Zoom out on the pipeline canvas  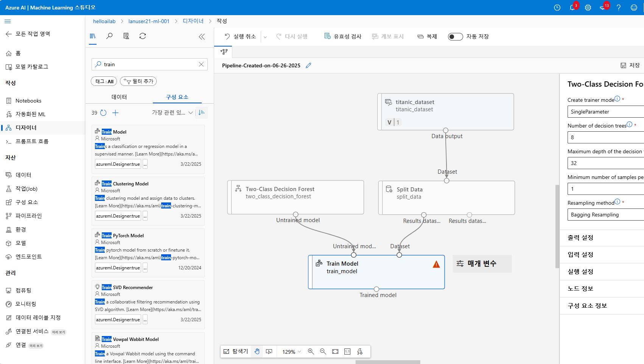coord(323,352)
